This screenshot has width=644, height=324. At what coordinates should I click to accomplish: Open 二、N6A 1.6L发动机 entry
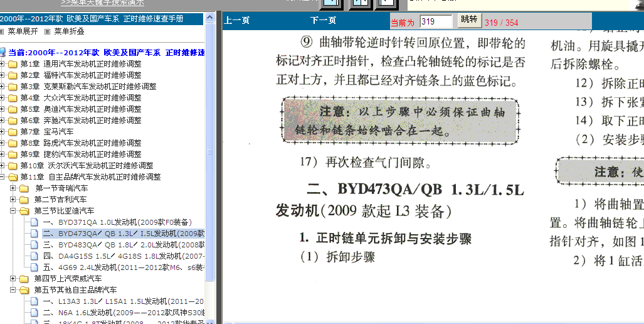point(123,313)
